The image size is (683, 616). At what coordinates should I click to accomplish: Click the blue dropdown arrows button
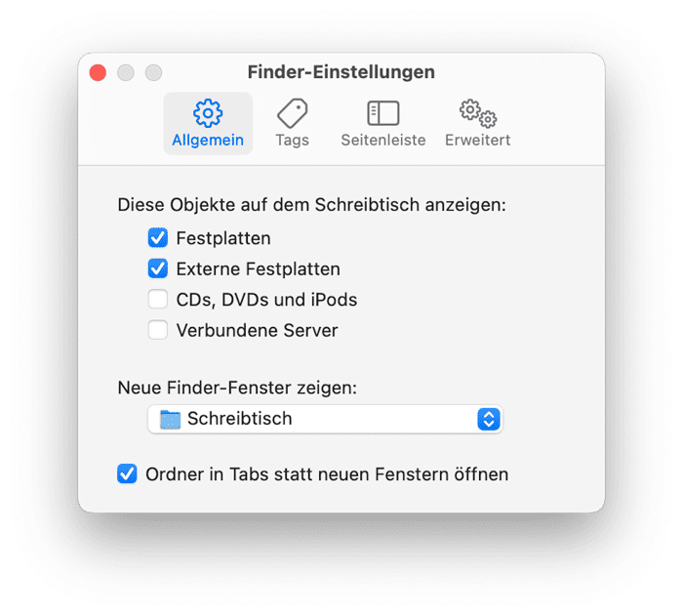click(x=489, y=420)
